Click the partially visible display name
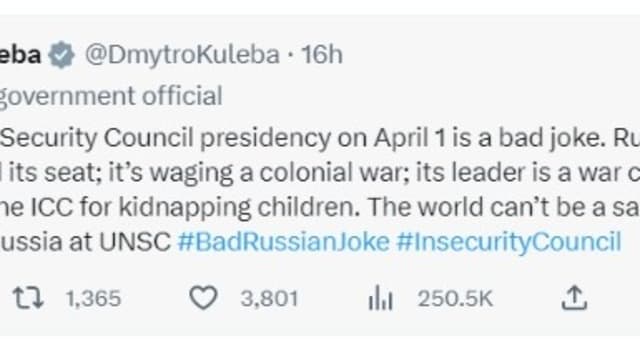The width and height of the screenshot is (640, 360). click(x=20, y=54)
